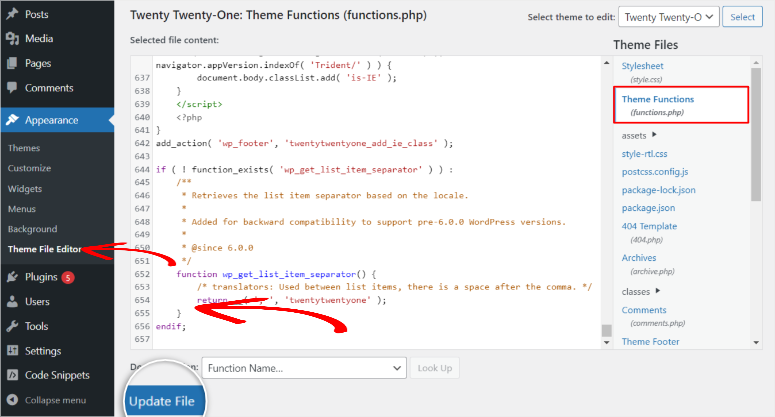Click the Select theme button
The height and width of the screenshot is (417, 775).
[x=742, y=17]
